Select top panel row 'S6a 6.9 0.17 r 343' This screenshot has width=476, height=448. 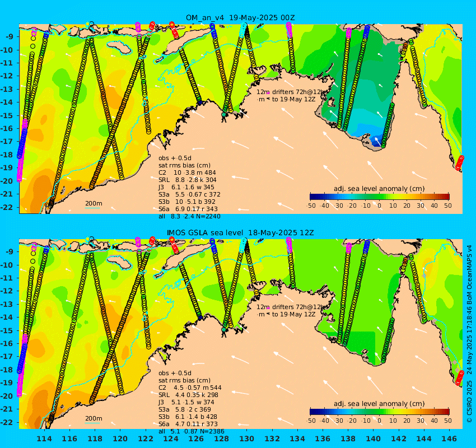(x=188, y=209)
